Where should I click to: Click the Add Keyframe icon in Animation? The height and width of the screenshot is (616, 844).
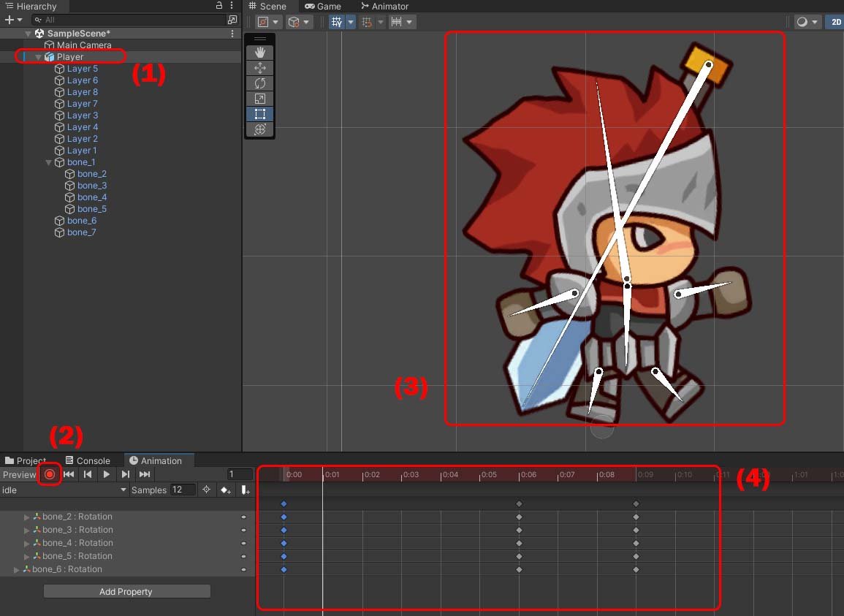point(226,490)
